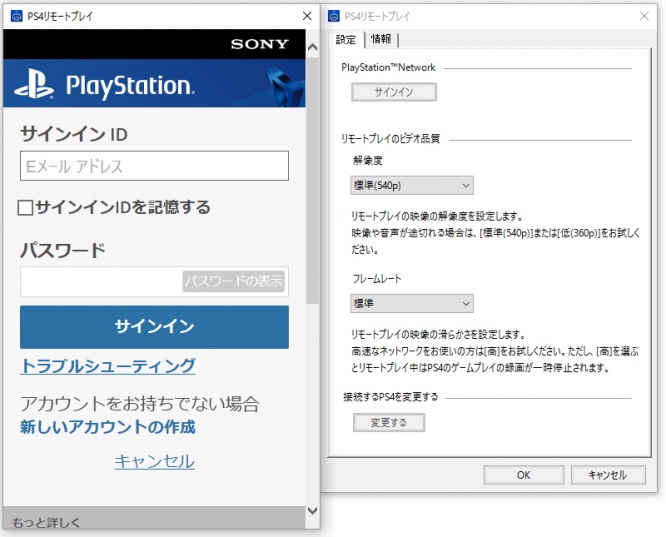This screenshot has height=537, width=666.
Task: Click サインイン button under PlayStation Network
Action: tap(394, 92)
